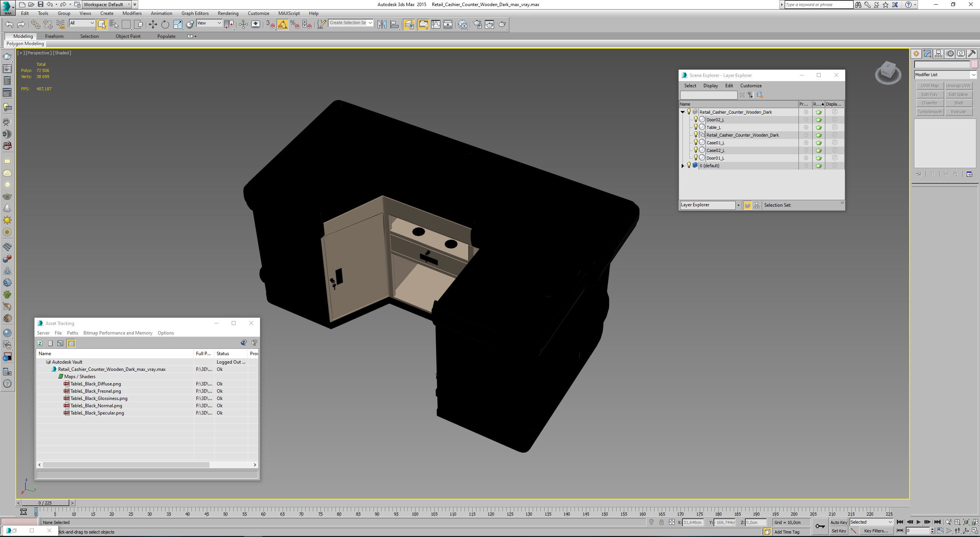Click the Mirror tool icon
Screen dimensions: 980x537
pyautogui.click(x=381, y=24)
